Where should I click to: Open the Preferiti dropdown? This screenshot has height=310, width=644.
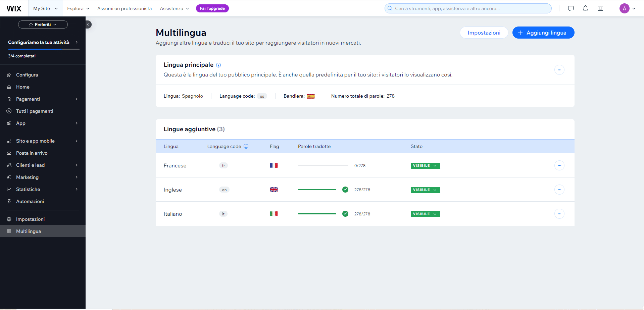[43, 24]
